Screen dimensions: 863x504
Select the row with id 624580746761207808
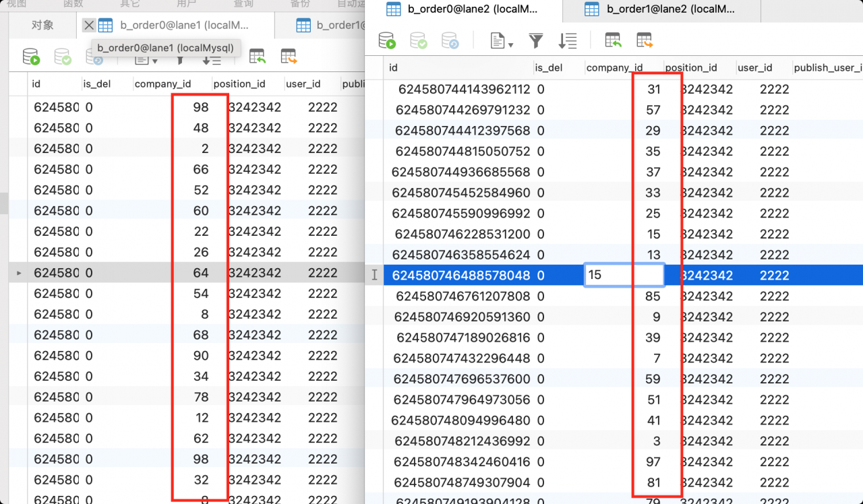coord(623,296)
